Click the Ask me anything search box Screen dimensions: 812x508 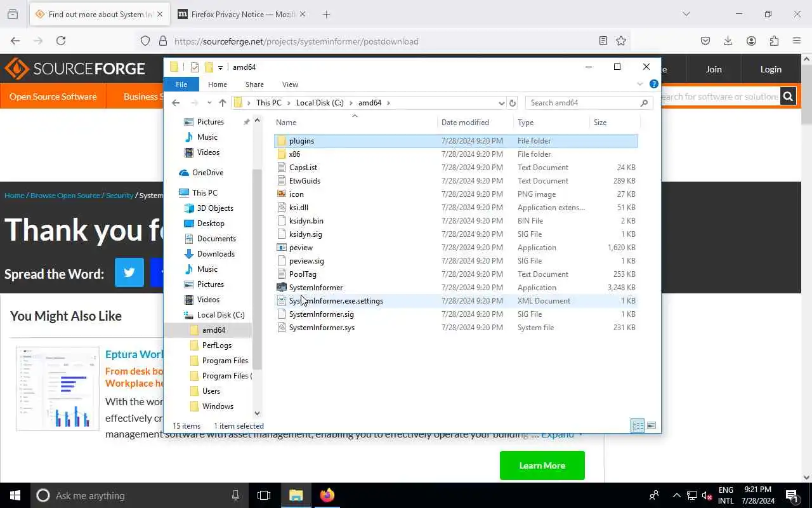tap(140, 495)
